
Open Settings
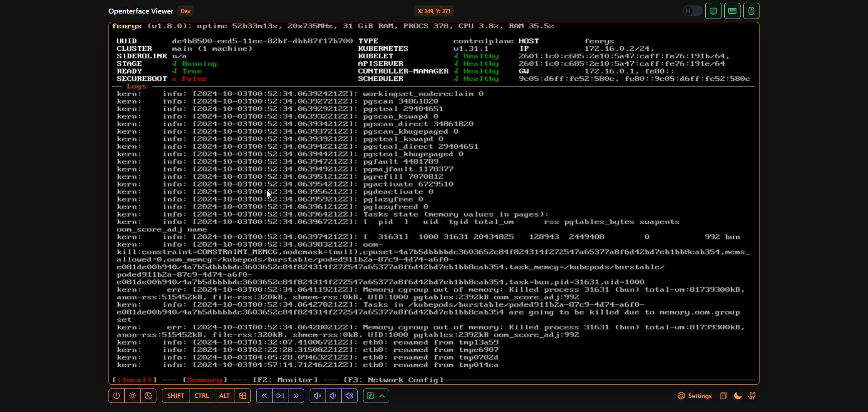pos(694,396)
